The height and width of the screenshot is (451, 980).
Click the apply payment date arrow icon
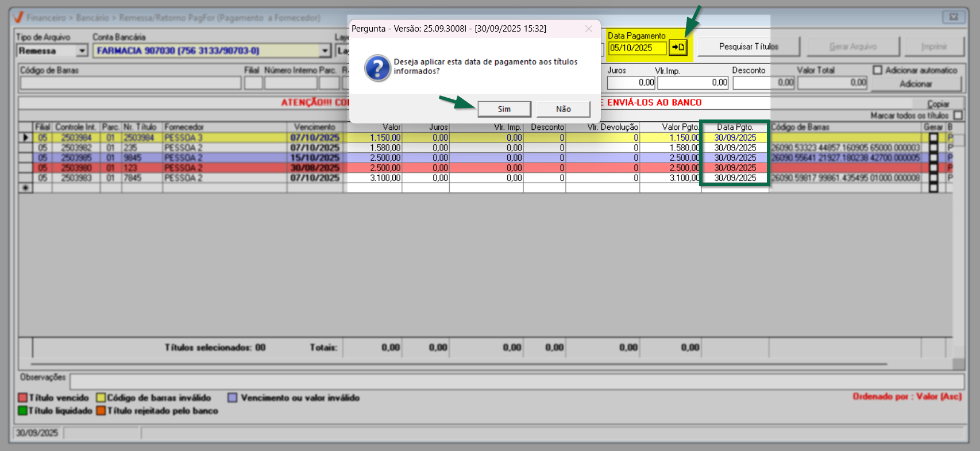click(678, 48)
